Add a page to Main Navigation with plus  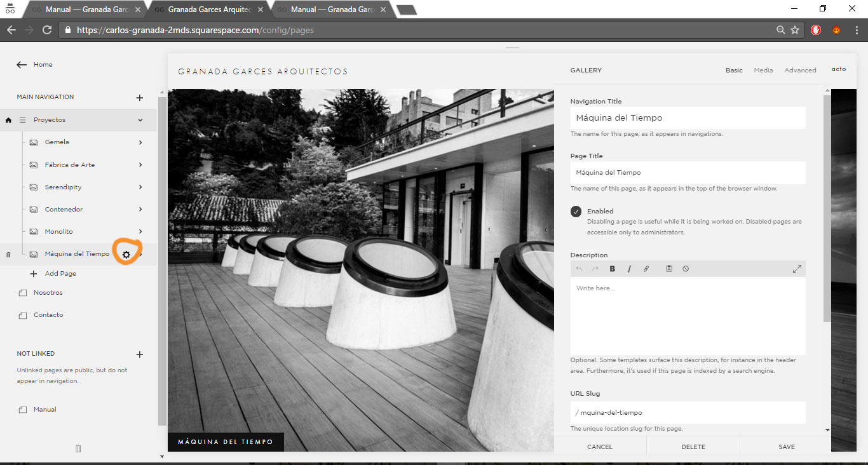coord(140,98)
